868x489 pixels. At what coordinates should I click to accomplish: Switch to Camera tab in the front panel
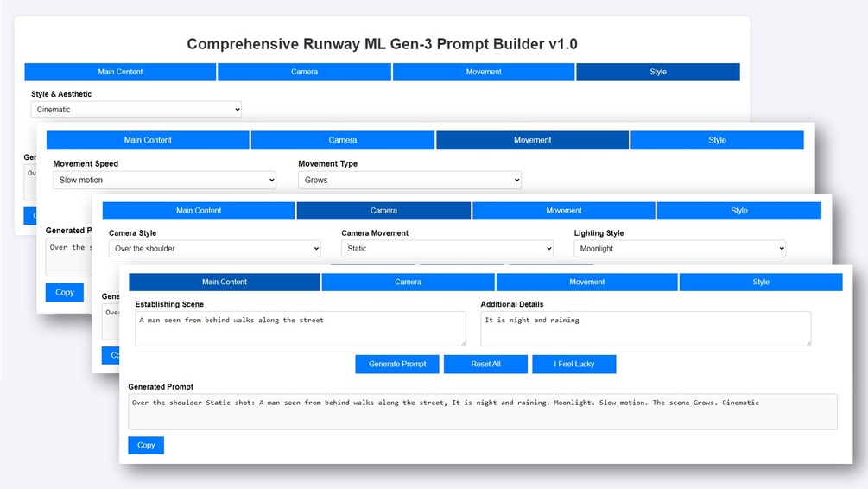pos(408,282)
